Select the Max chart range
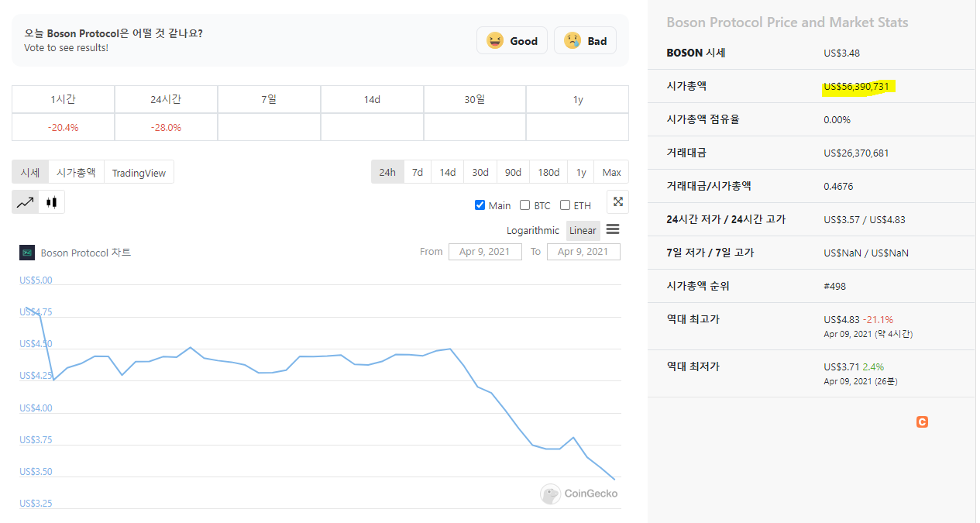 [x=612, y=172]
